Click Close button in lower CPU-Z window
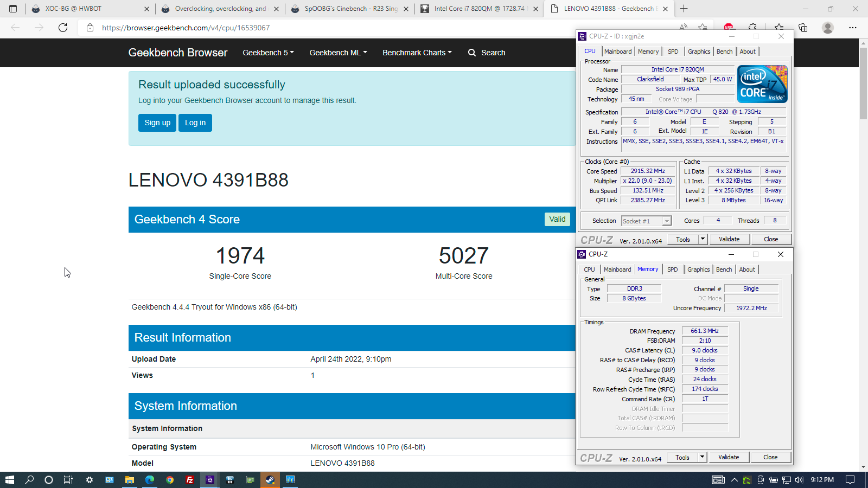The image size is (868, 488). pyautogui.click(x=770, y=457)
